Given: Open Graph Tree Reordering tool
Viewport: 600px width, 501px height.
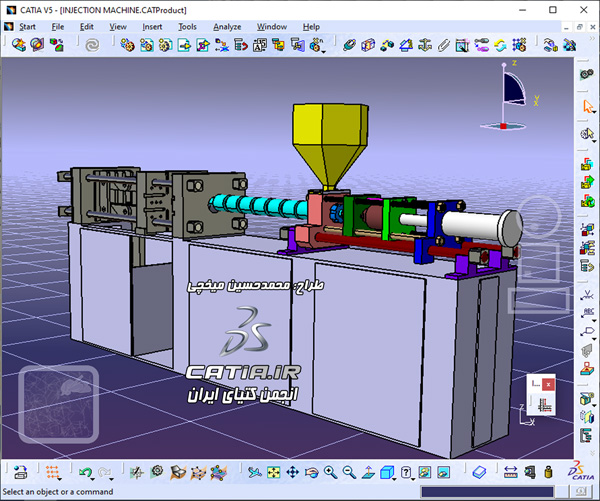Looking at the screenshot, I should pos(240,45).
